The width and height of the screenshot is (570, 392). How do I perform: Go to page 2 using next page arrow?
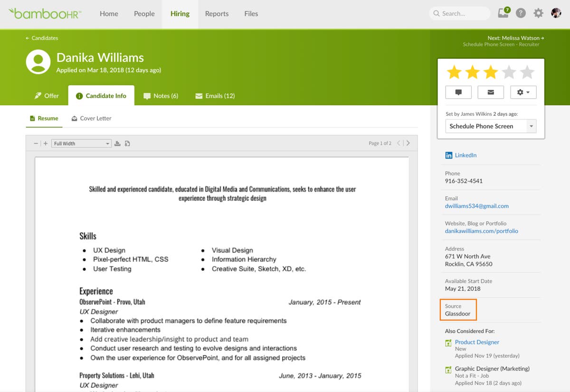tap(409, 142)
